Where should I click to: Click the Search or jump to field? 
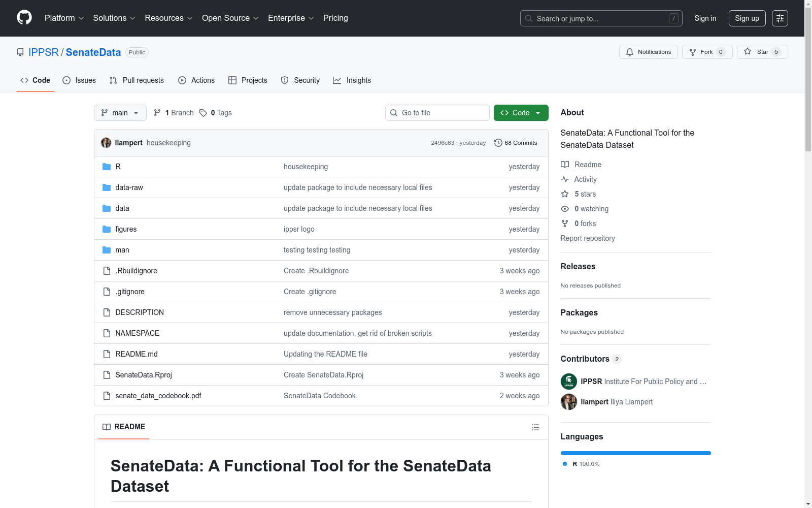(601, 18)
